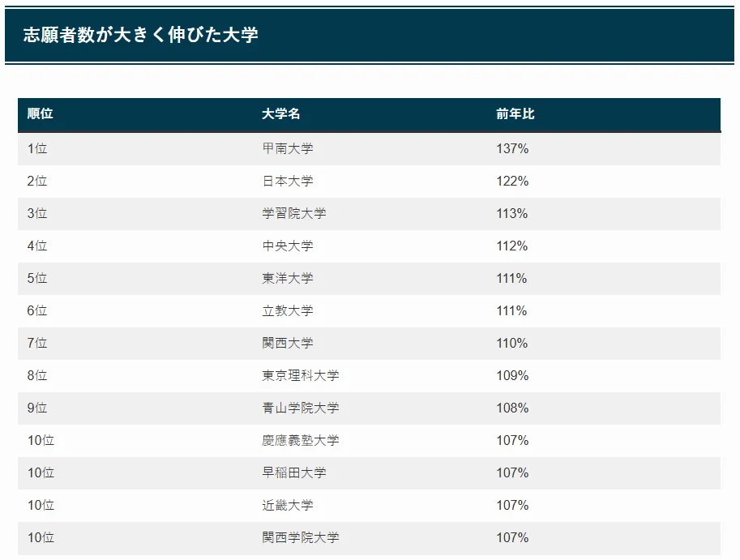Click the 前年比 column header
The width and height of the screenshot is (740, 560).
515,113
